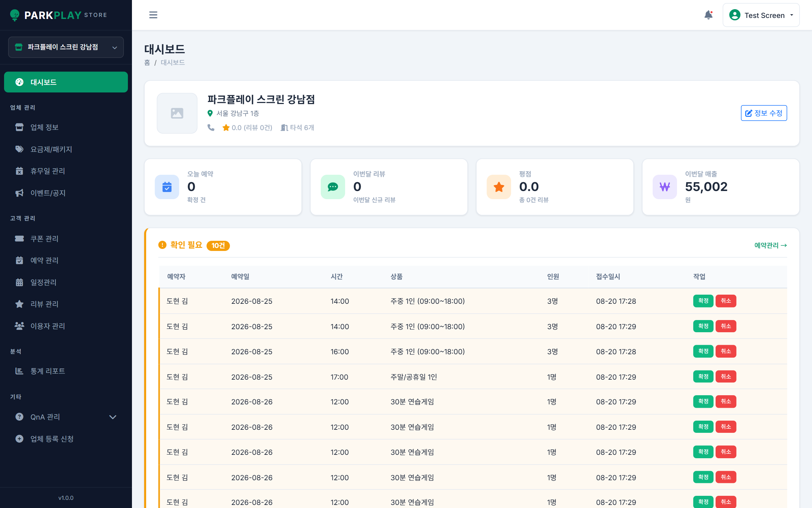
Task: Click the 예약 관리 calendar-check icon
Action: coord(19,260)
